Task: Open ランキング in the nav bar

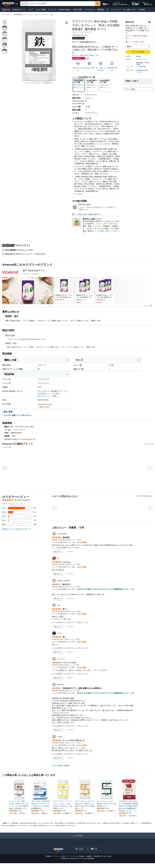Action: pyautogui.click(x=52, y=10)
